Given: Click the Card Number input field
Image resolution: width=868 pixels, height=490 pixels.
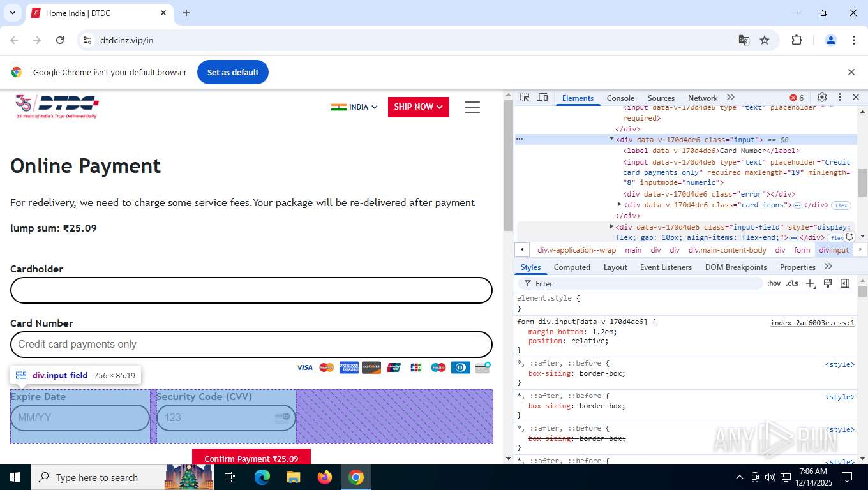Looking at the screenshot, I should [251, 345].
